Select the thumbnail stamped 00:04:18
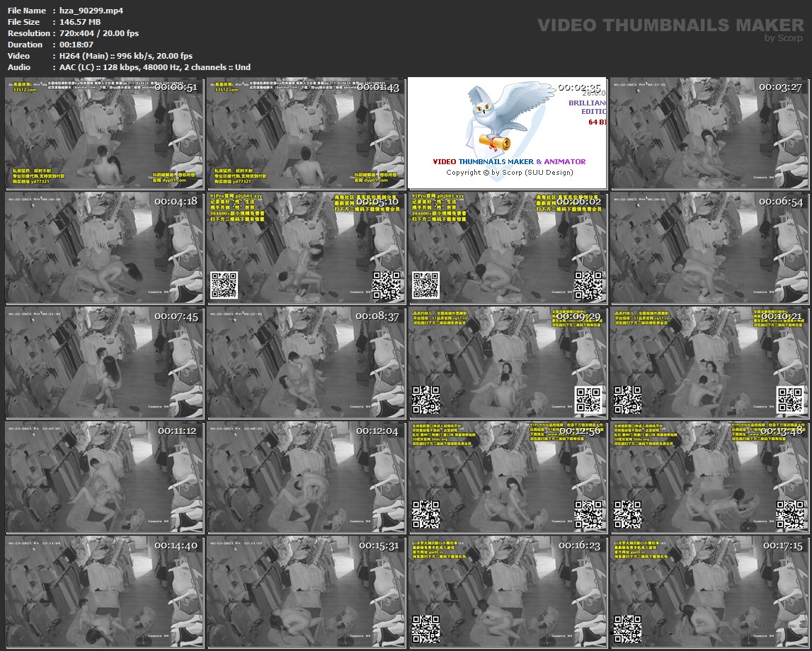812x651 pixels. (x=105, y=248)
